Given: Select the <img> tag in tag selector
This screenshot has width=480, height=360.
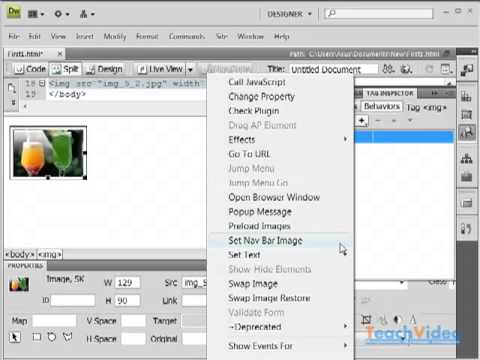Looking at the screenshot, I should tap(50, 255).
